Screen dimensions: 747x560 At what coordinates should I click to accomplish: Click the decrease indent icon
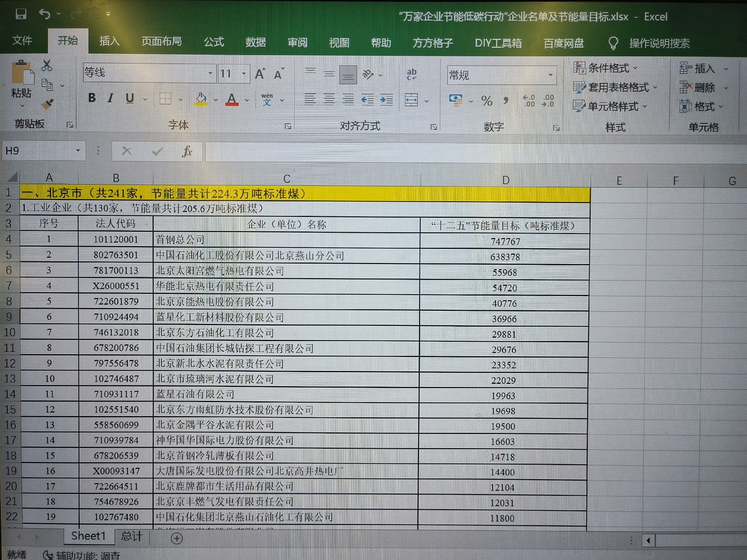click(x=368, y=100)
